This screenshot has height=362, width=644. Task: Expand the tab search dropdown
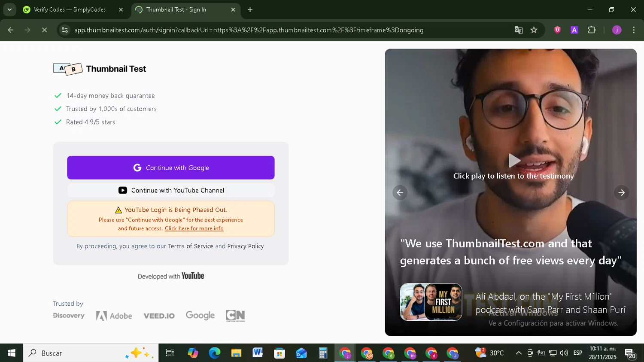pos(9,9)
